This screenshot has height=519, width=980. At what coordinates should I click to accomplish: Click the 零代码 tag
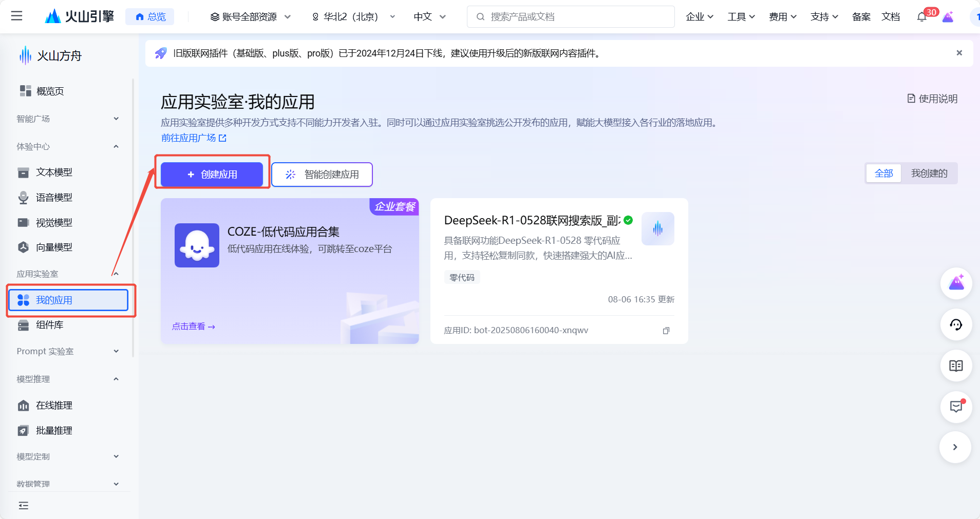tap(462, 277)
